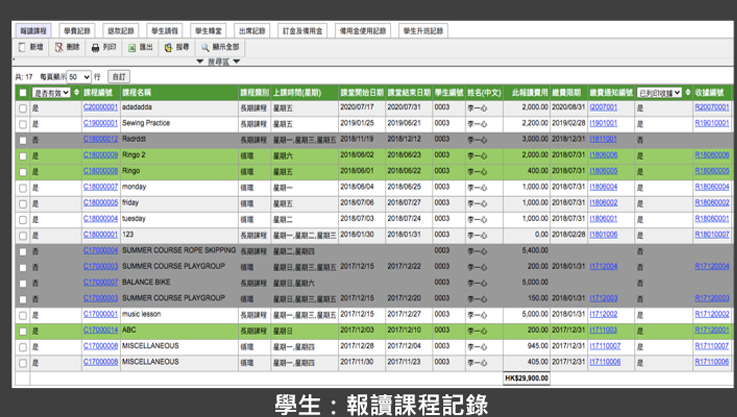Open course link C20000001
The height and width of the screenshot is (417, 737).
(101, 107)
